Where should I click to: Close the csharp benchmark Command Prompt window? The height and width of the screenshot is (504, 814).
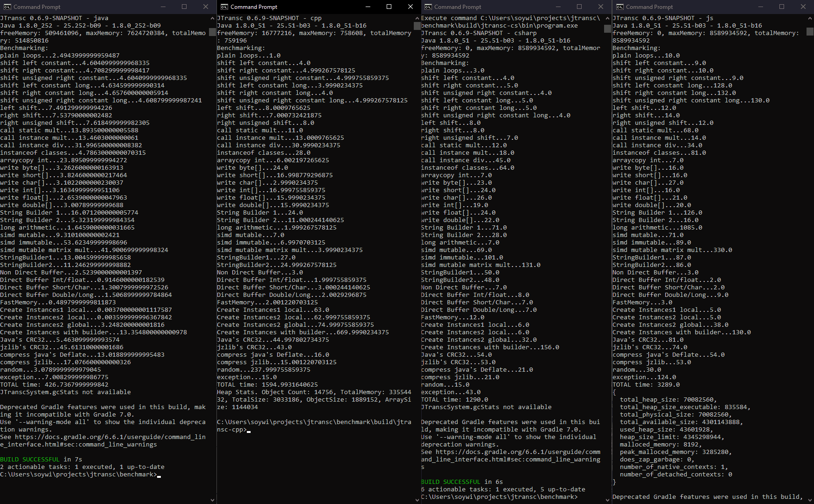tap(601, 7)
